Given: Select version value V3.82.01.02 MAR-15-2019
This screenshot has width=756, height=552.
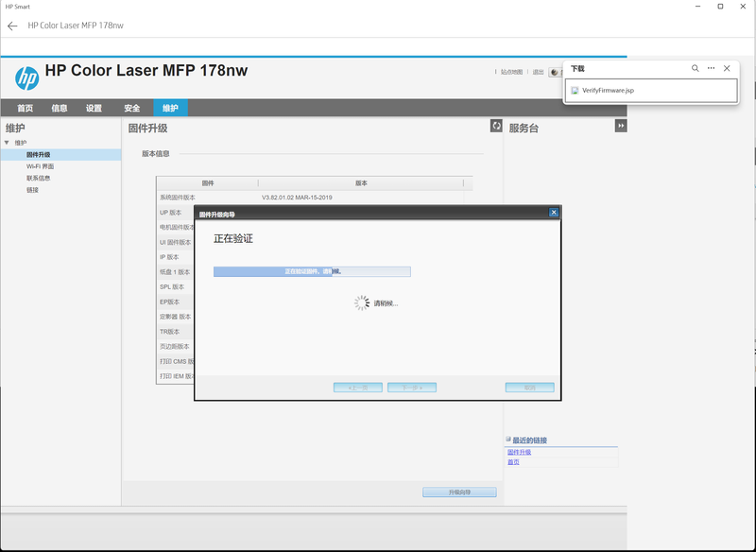Looking at the screenshot, I should pyautogui.click(x=297, y=198).
